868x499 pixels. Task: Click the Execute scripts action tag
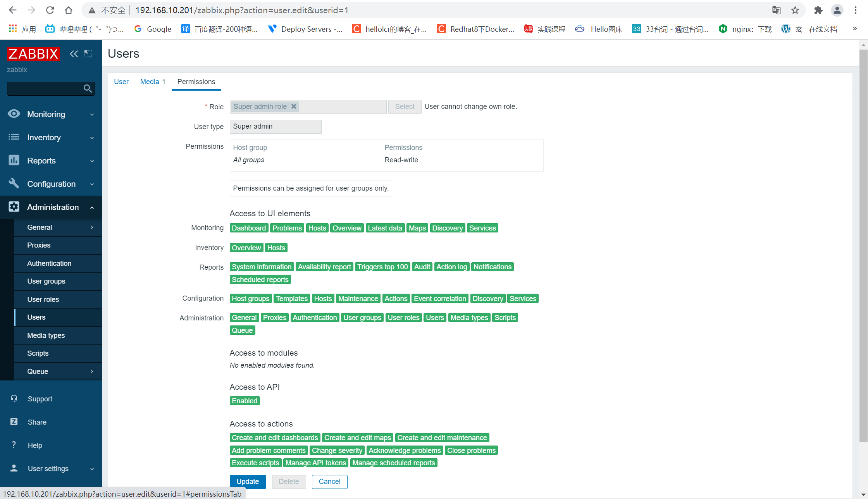pos(255,463)
